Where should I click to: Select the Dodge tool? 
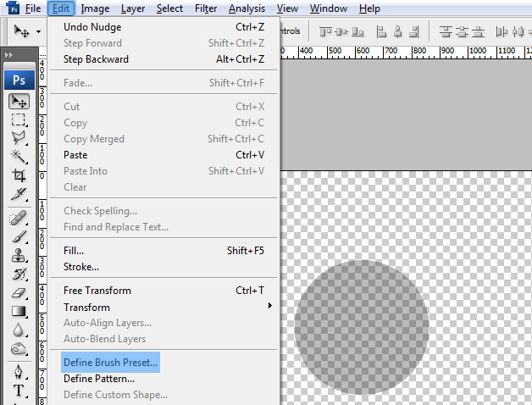click(x=19, y=348)
